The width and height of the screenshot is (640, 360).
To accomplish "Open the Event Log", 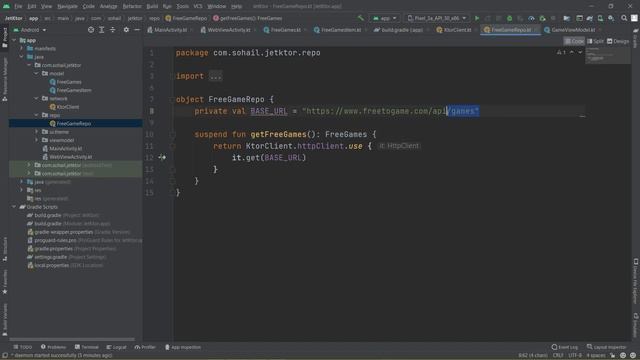I will (x=564, y=347).
